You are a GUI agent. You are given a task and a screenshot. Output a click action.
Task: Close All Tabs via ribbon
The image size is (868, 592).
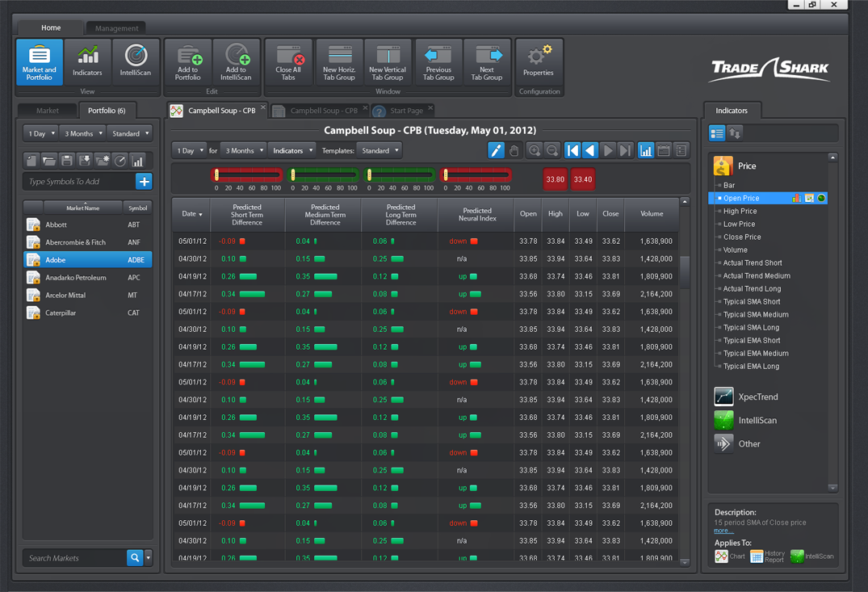(x=288, y=62)
